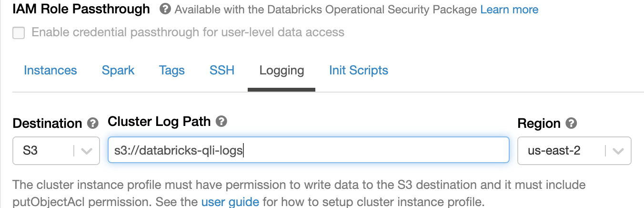
Task: Click the Cluster Log Path help icon
Action: pyautogui.click(x=221, y=122)
